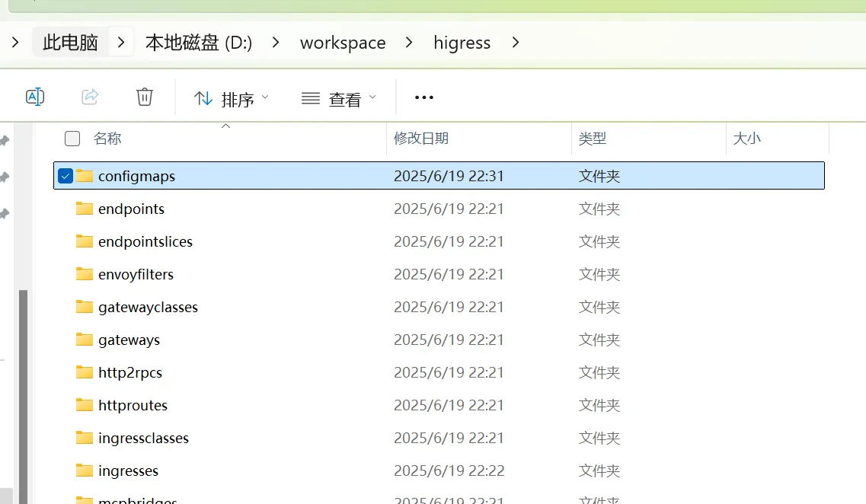
Task: Uncheck the configmaps row checkbox
Action: click(x=66, y=176)
